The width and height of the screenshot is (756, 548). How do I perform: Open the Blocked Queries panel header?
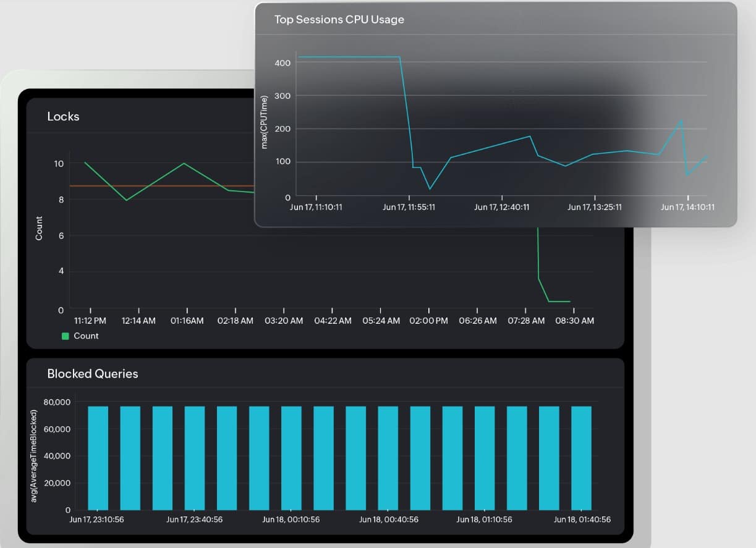click(x=93, y=374)
